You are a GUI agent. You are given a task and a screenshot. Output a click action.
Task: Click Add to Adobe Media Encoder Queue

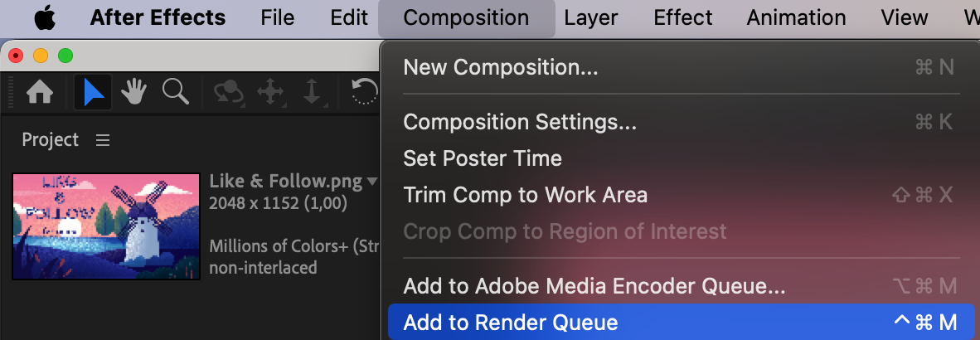(x=594, y=287)
